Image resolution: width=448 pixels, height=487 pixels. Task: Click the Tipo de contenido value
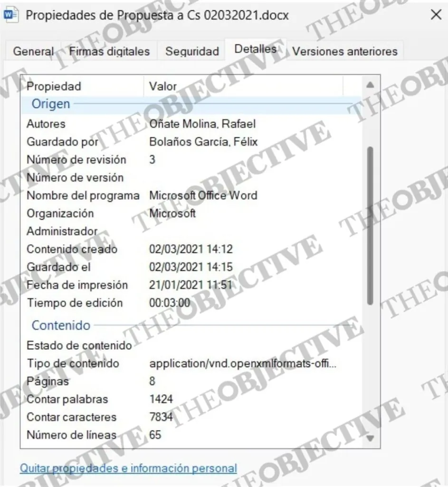(243, 364)
